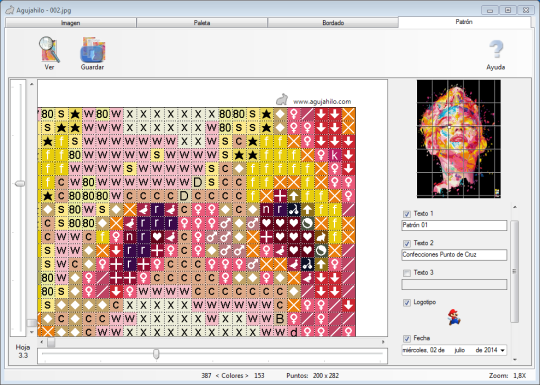Viewport: 540px width, 385px height.
Task: Click the www.agujahilo.com link text
Action: pyautogui.click(x=322, y=102)
